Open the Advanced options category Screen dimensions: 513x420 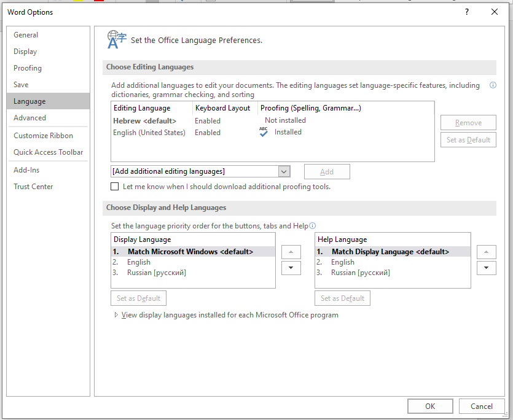29,118
